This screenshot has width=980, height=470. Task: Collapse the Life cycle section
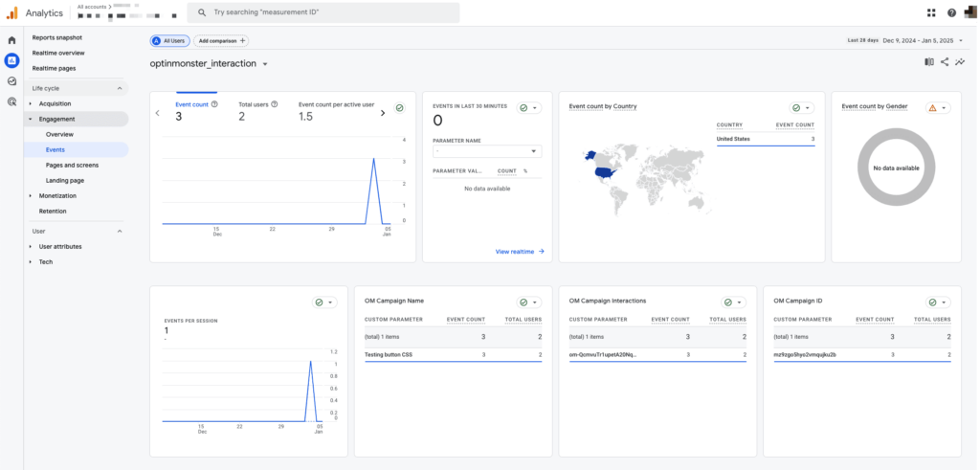[x=120, y=88]
